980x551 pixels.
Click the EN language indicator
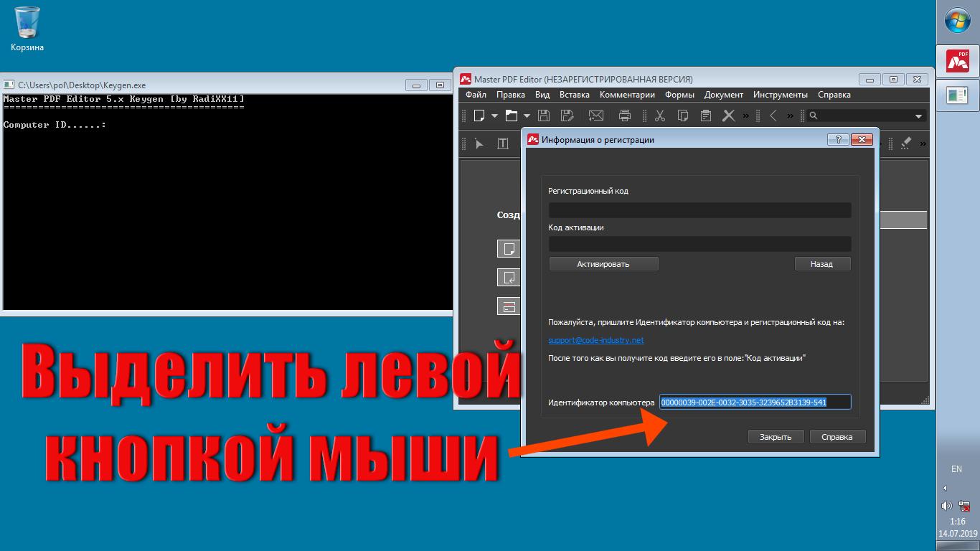(956, 469)
